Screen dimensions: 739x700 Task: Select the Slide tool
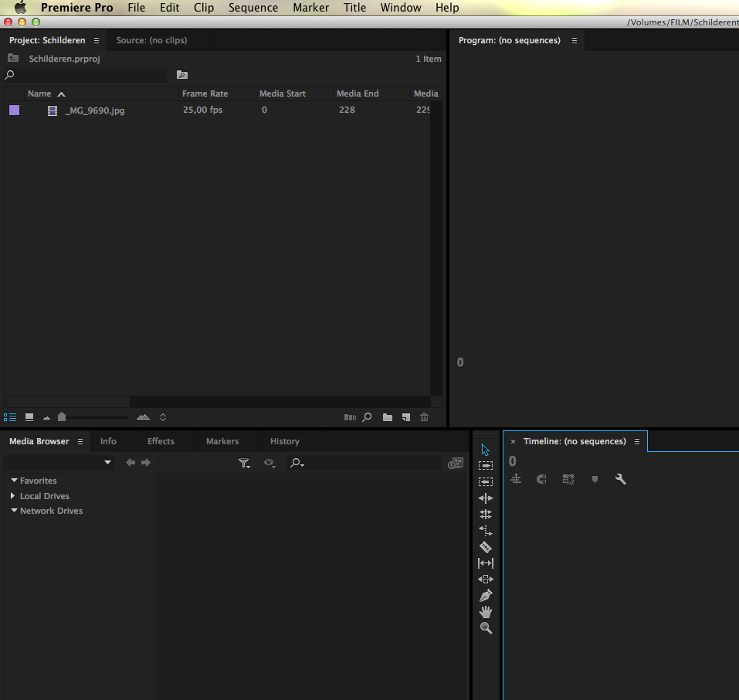486,579
